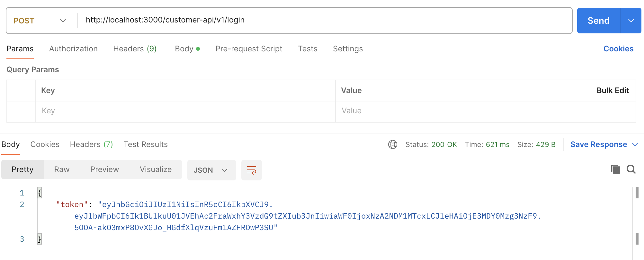This screenshot has height=260, width=644.
Task: Click the globe network information icon
Action: [x=393, y=144]
